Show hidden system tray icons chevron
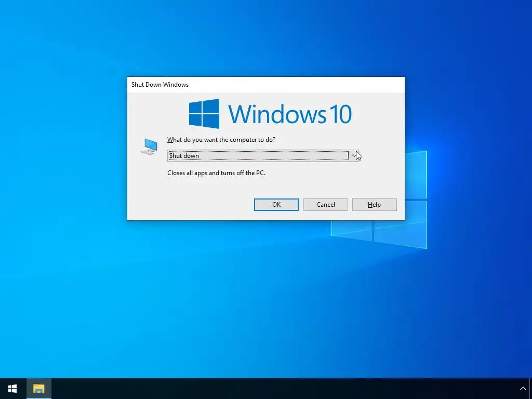Viewport: 532px width, 399px height. click(523, 389)
